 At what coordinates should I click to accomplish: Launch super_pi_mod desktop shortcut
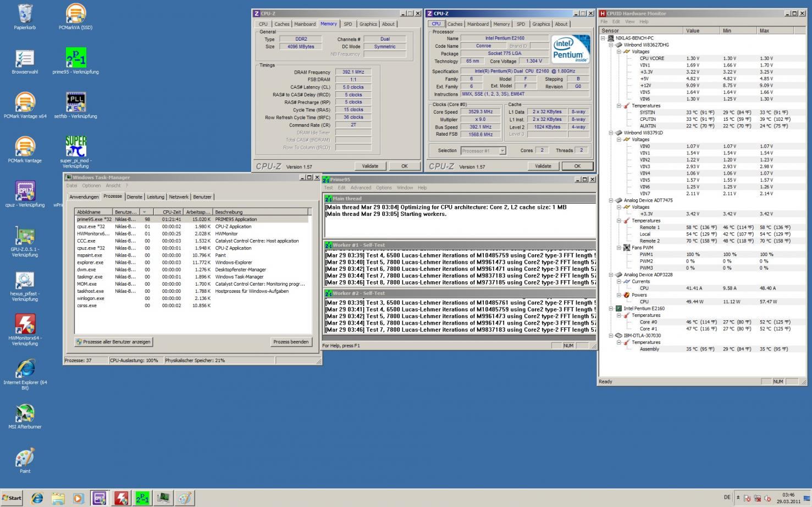(x=75, y=152)
